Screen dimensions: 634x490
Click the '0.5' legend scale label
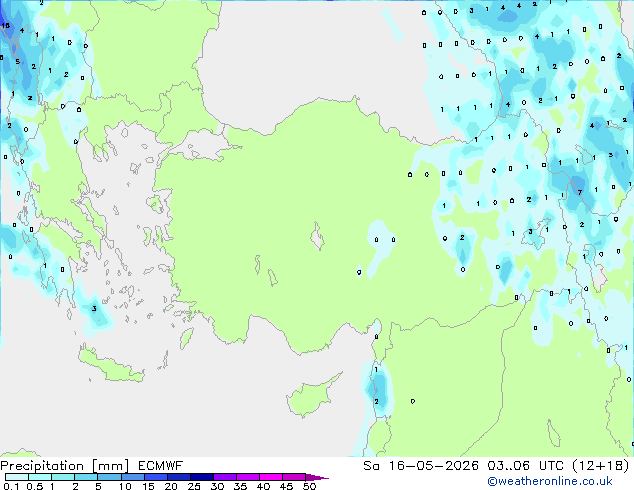35,486
